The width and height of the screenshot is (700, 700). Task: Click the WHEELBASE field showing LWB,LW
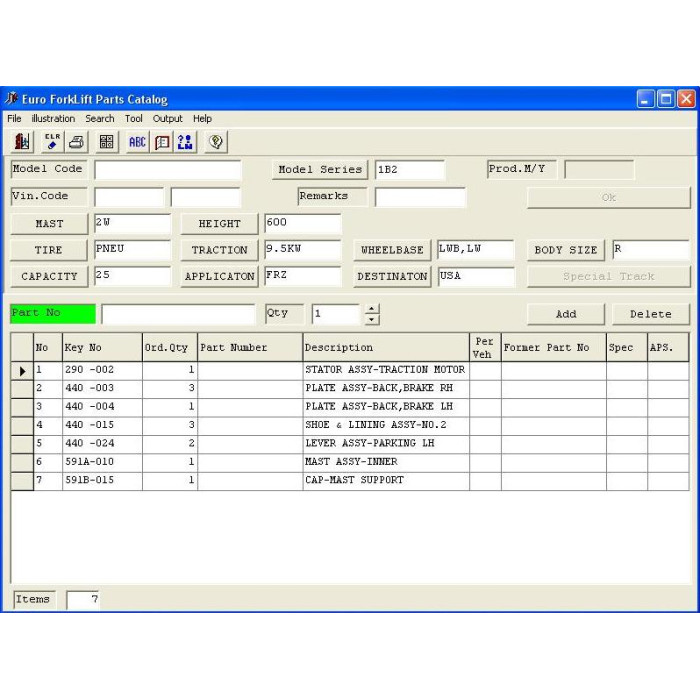[476, 250]
